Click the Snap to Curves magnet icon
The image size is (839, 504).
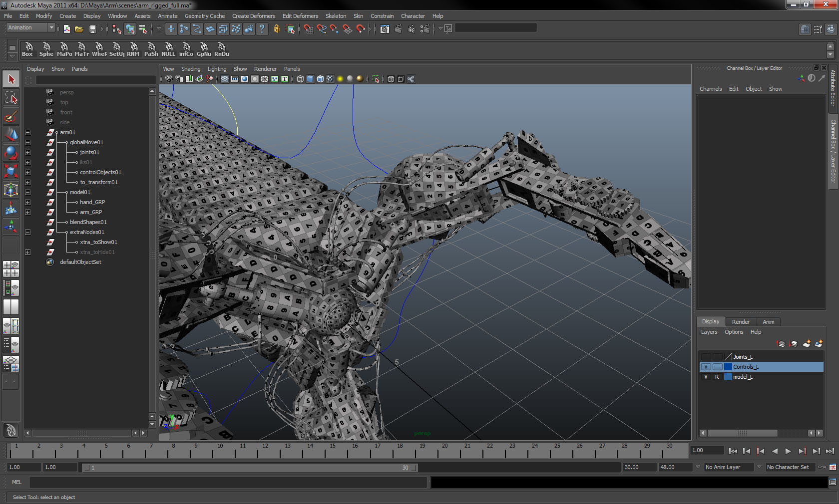pyautogui.click(x=322, y=29)
